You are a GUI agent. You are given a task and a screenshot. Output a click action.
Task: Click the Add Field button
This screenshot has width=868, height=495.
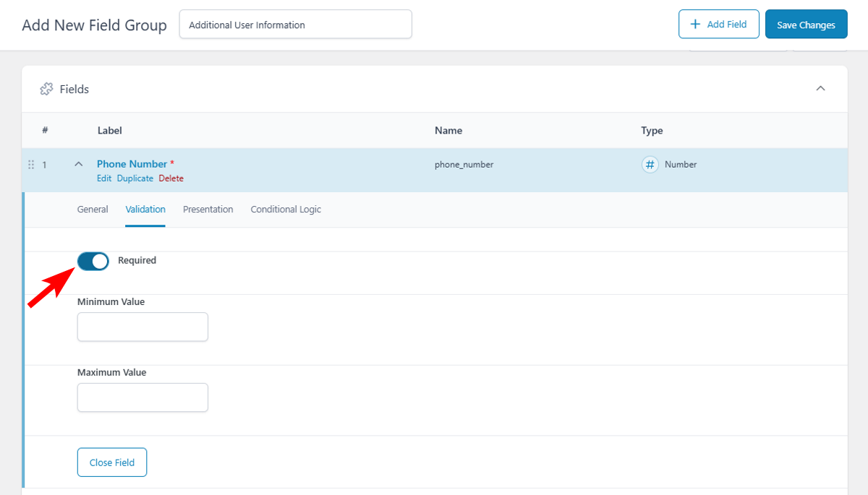(718, 24)
